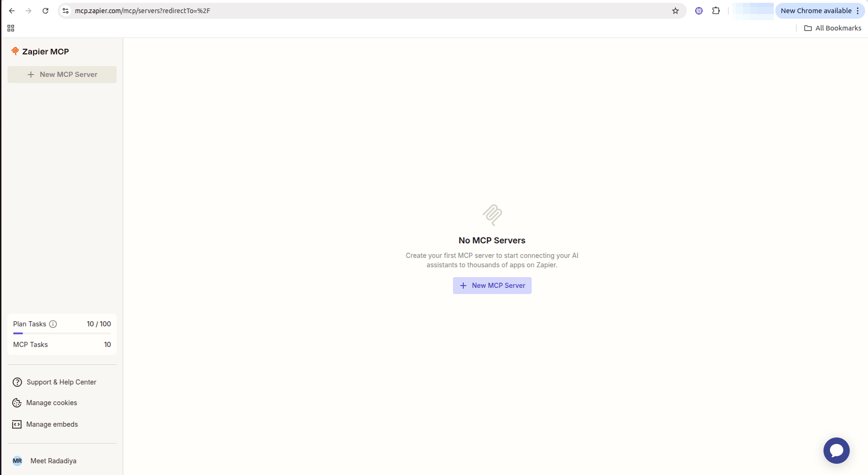Create a server with the center New MCP Server button
Screen dimensions: 868x475
492,286
